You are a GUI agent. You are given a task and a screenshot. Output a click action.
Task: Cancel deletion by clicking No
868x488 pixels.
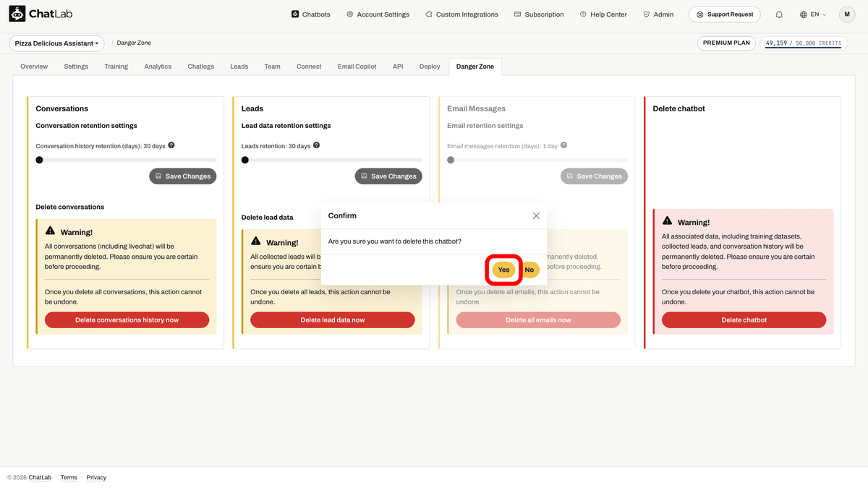tap(529, 270)
